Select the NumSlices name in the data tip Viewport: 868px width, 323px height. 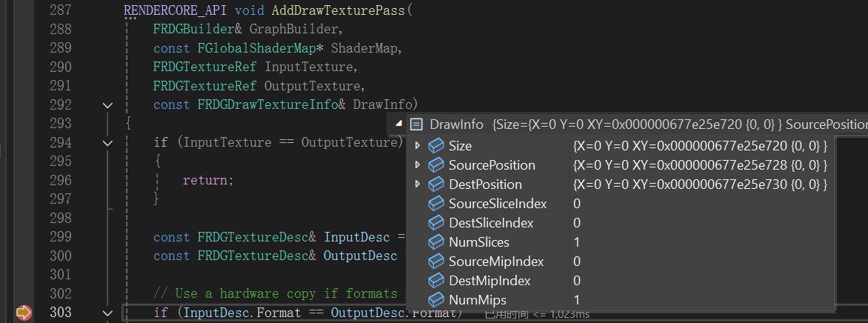point(479,242)
